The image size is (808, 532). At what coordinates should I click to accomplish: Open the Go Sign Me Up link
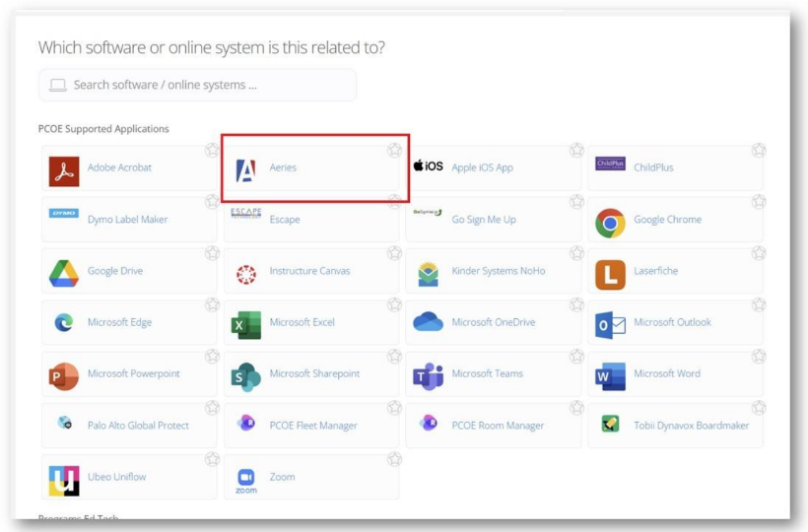484,220
